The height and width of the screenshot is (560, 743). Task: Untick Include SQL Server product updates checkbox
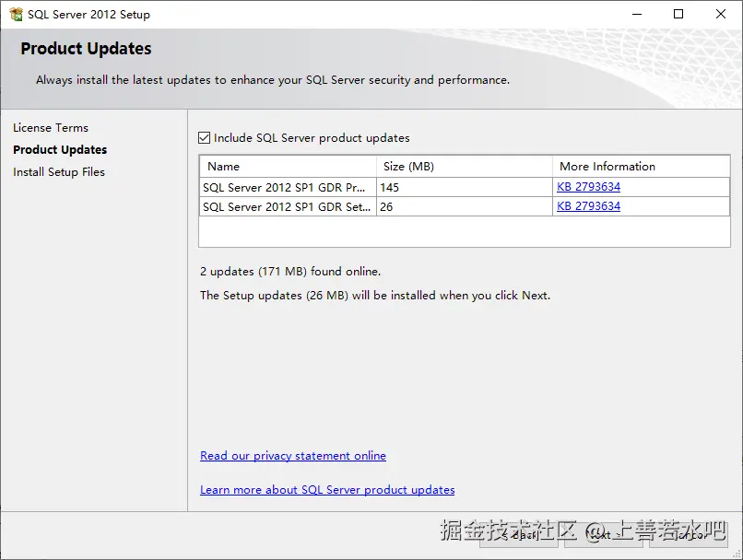tap(205, 138)
